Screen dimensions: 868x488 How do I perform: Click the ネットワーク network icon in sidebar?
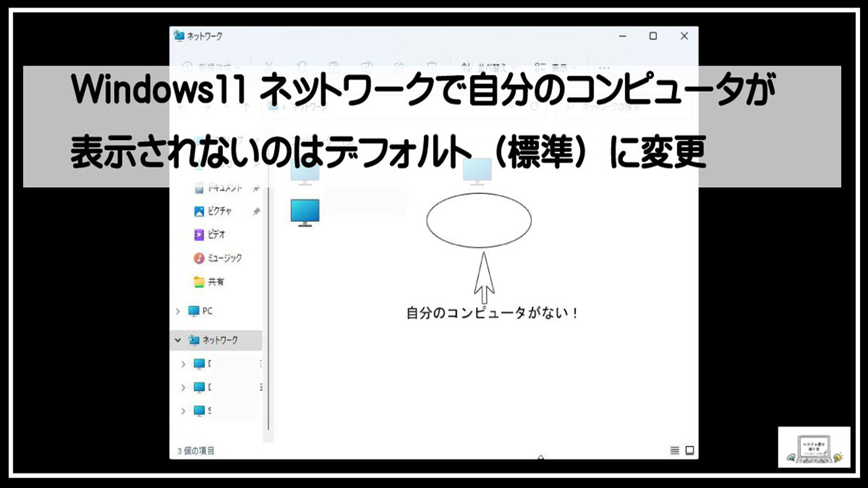click(194, 340)
